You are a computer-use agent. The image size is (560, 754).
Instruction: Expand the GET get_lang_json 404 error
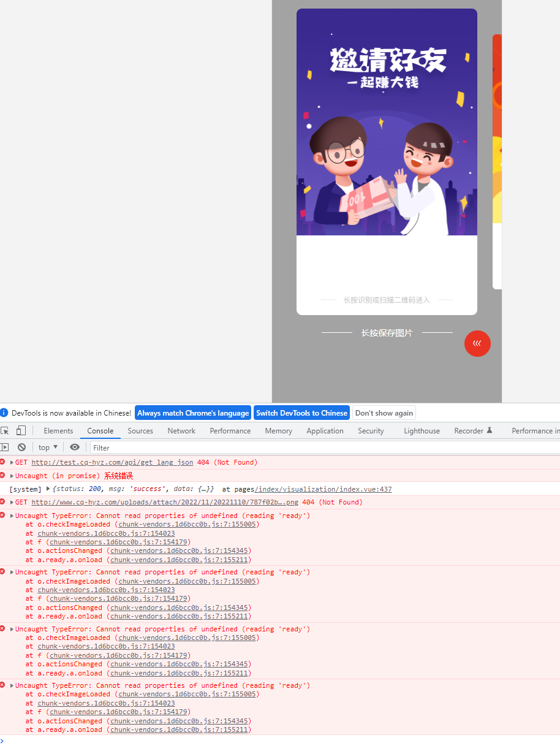12,462
